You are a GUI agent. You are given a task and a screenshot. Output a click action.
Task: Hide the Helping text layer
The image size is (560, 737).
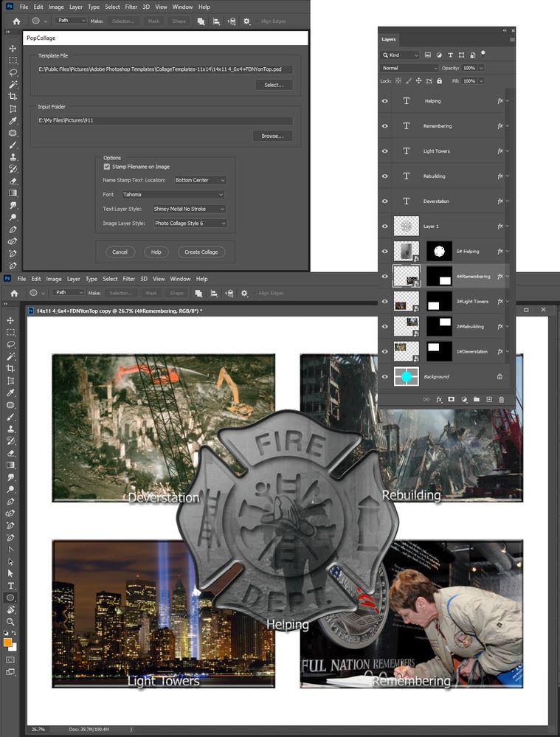tap(385, 101)
